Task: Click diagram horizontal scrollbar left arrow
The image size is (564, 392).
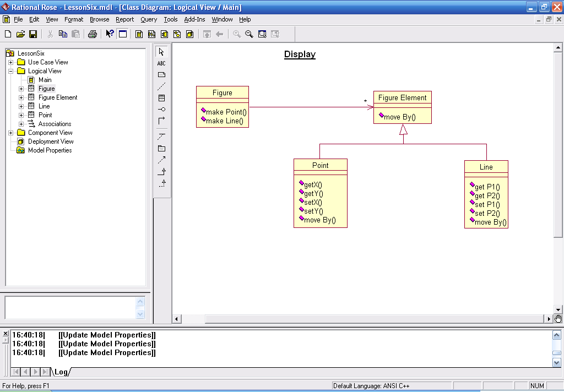Action: tap(177, 319)
